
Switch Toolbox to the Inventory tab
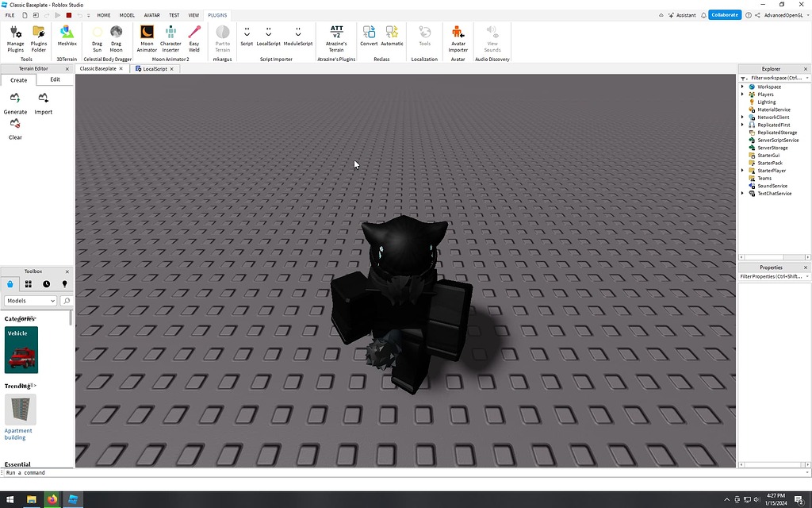point(29,283)
